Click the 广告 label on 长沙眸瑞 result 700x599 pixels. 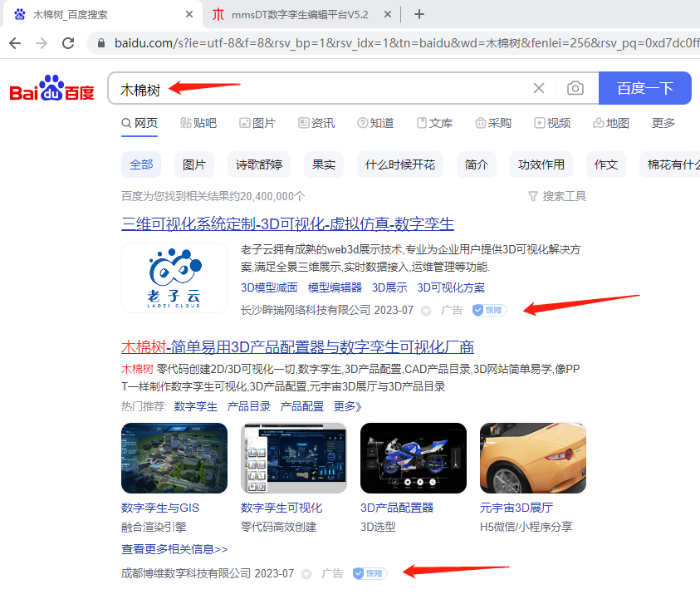(452, 310)
